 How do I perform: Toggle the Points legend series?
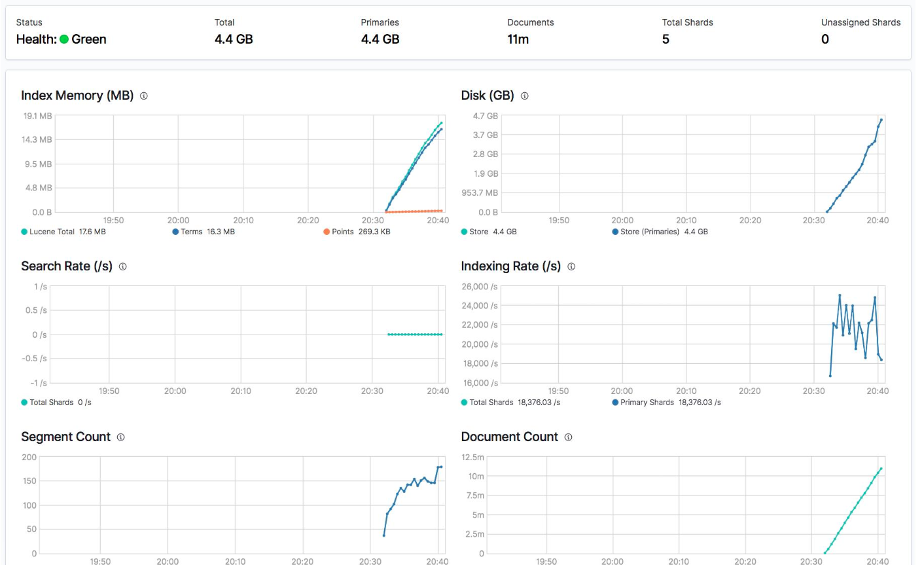pos(357,232)
